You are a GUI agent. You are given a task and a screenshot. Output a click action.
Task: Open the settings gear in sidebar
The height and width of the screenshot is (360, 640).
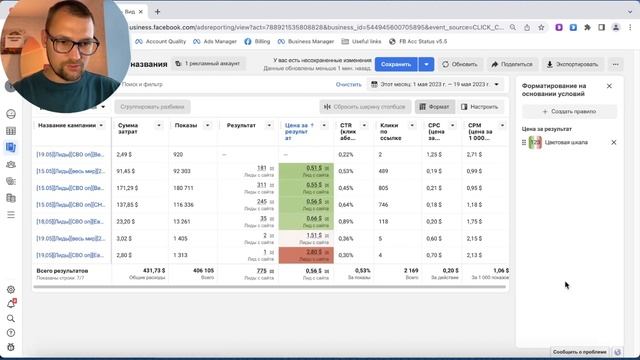click(x=11, y=289)
